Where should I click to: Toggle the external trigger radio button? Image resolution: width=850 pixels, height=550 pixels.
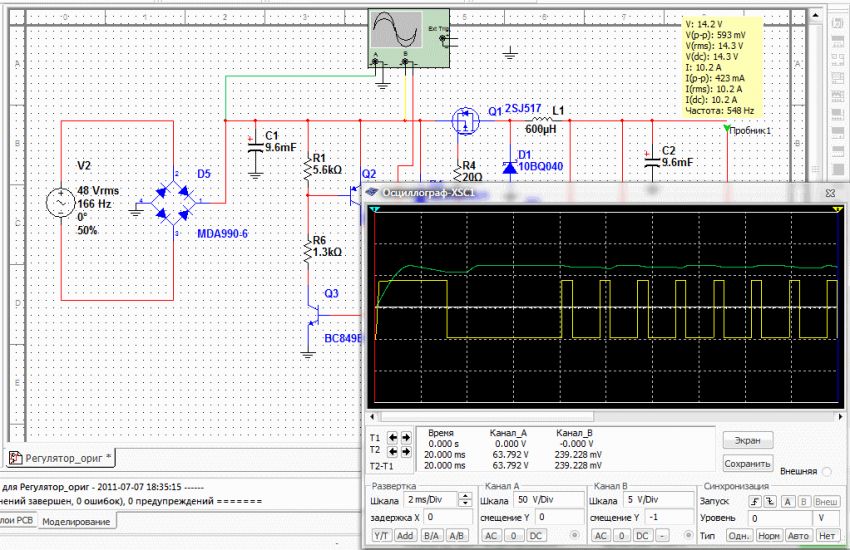pos(827,471)
